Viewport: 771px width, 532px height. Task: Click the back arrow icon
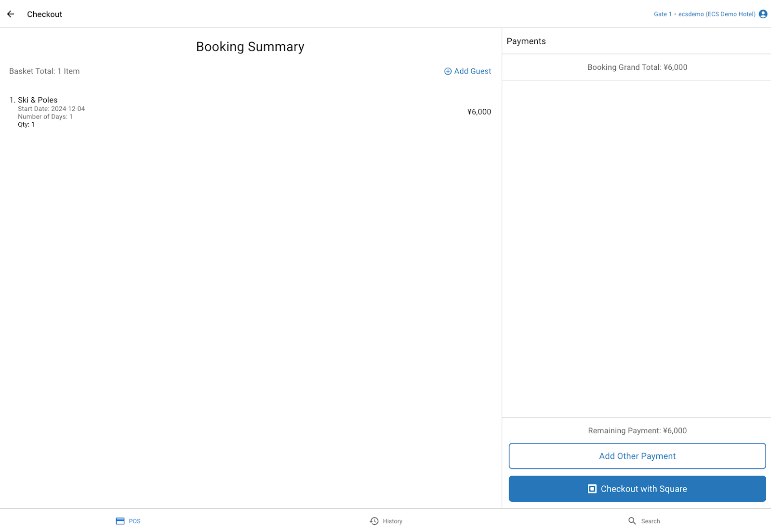coord(11,14)
